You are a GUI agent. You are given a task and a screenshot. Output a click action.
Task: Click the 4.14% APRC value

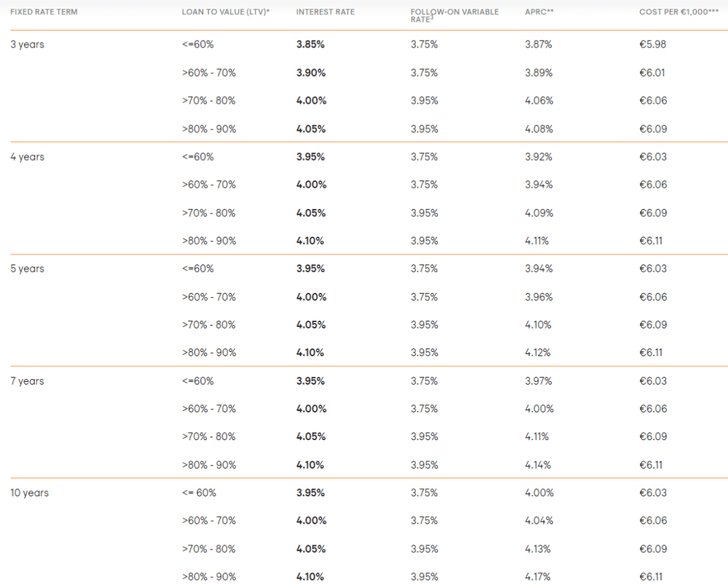pyautogui.click(x=538, y=465)
